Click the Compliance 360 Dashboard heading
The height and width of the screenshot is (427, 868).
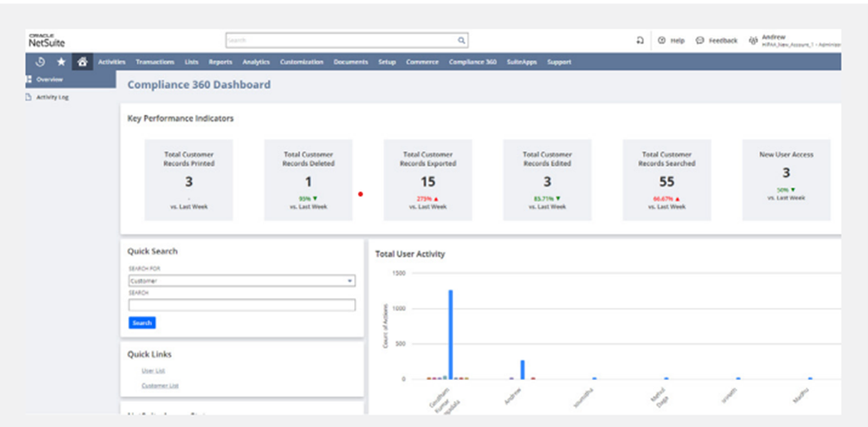click(x=199, y=85)
